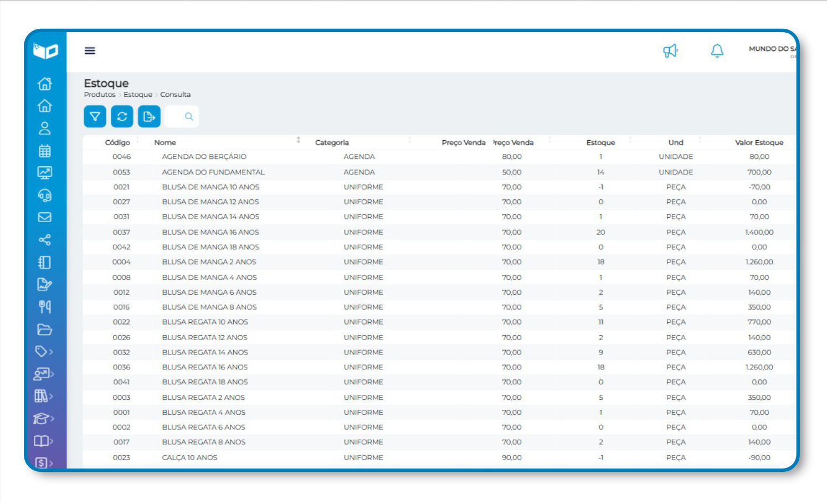Open the megaphone announcements icon
The image size is (827, 504).
pos(670,51)
